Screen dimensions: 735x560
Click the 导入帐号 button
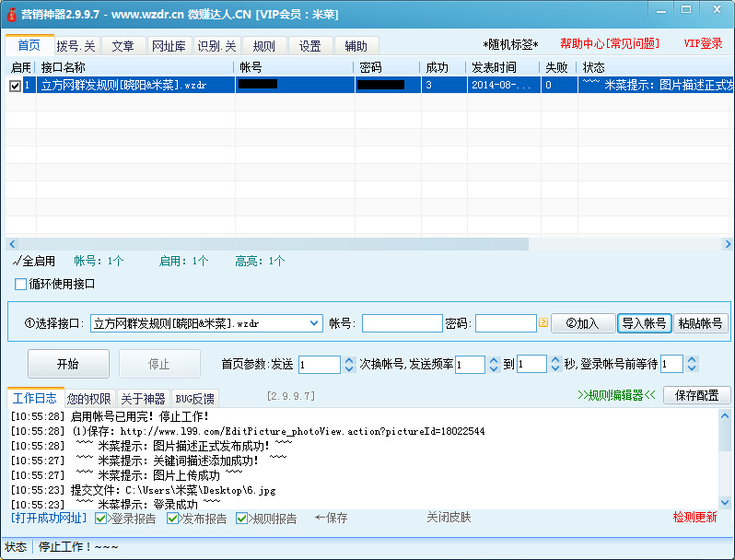point(644,323)
